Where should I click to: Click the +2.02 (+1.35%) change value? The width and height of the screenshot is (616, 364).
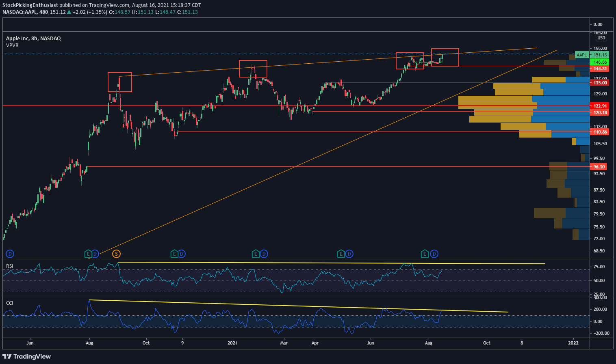90,12
